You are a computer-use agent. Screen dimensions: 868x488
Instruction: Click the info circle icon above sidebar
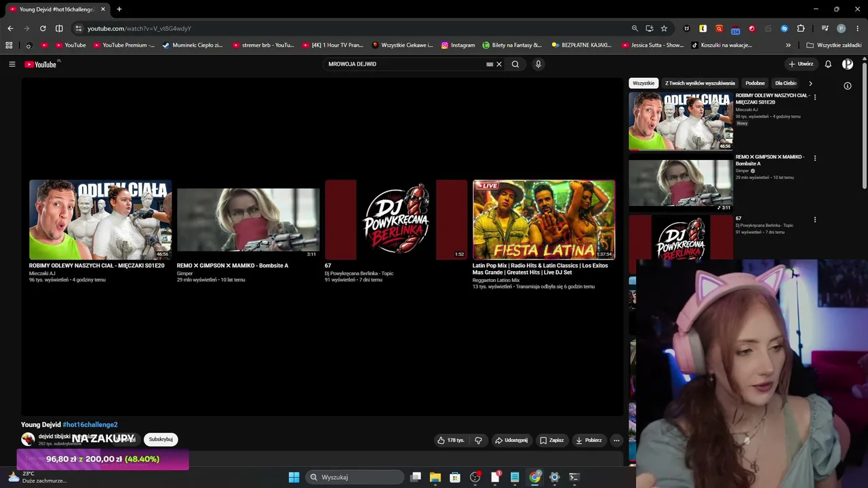[848, 86]
